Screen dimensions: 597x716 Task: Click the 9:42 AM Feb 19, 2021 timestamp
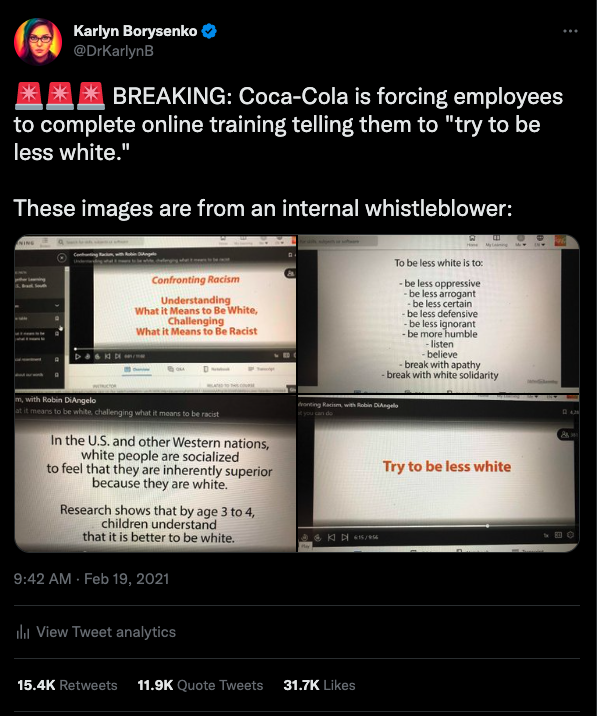click(91, 579)
